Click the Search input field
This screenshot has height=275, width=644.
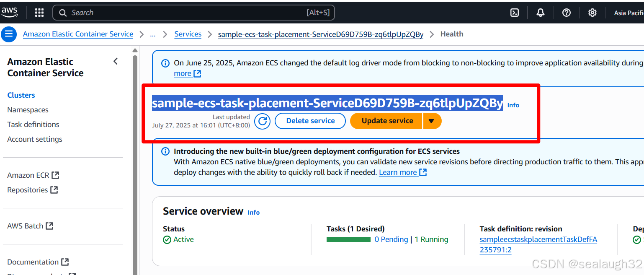[193, 13]
